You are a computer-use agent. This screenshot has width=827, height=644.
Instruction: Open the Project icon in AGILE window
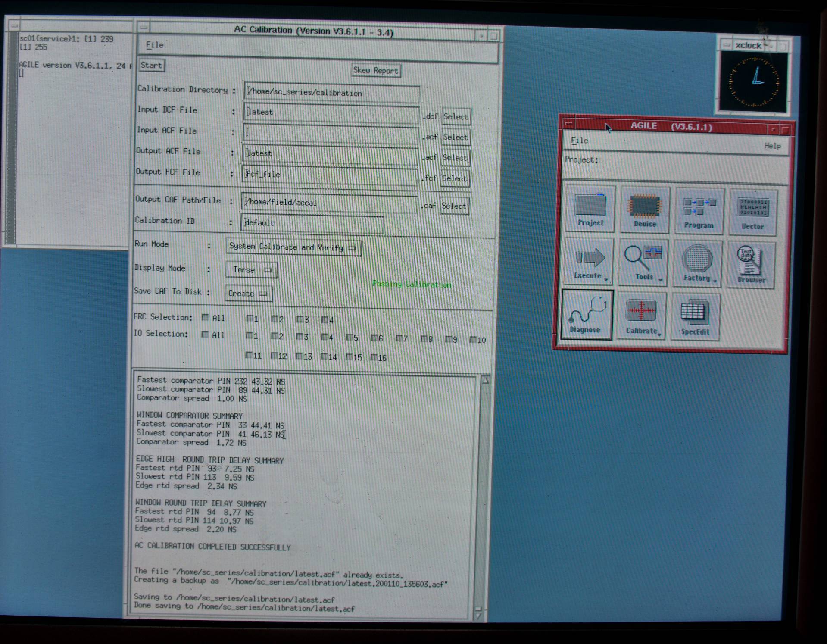[x=590, y=209]
